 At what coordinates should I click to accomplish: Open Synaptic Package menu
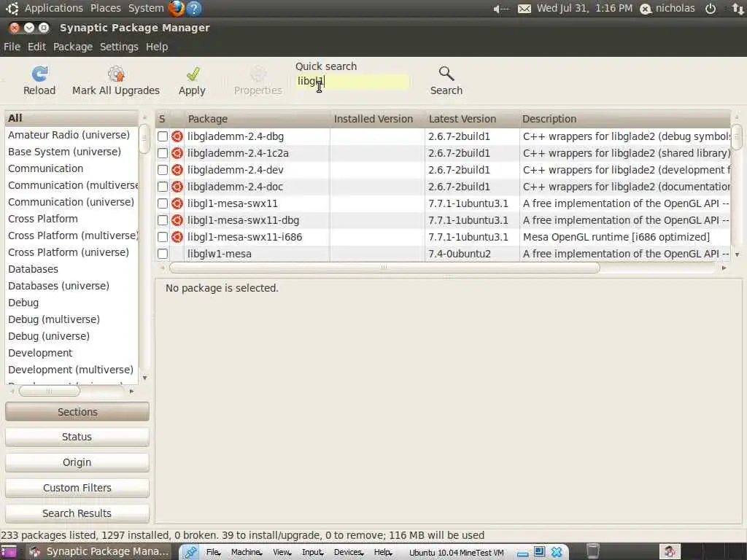(x=73, y=47)
